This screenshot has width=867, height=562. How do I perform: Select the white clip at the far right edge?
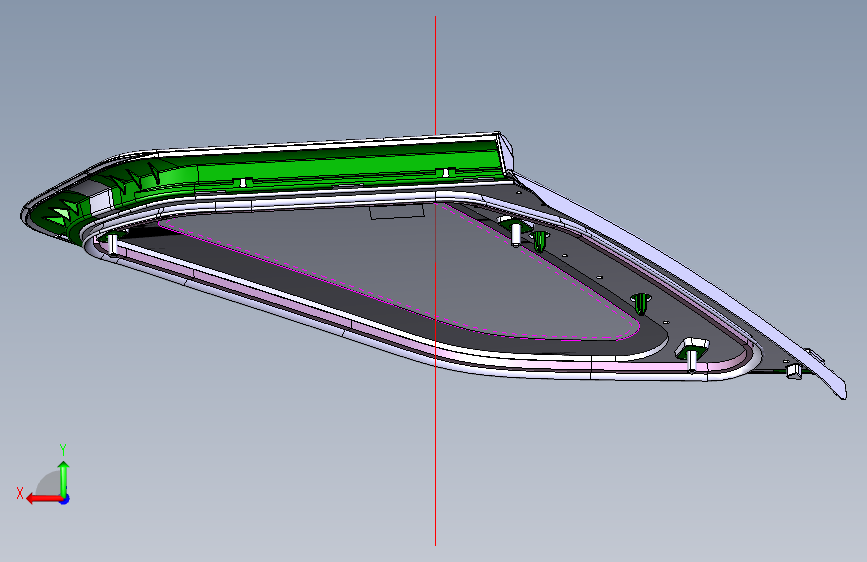794,371
